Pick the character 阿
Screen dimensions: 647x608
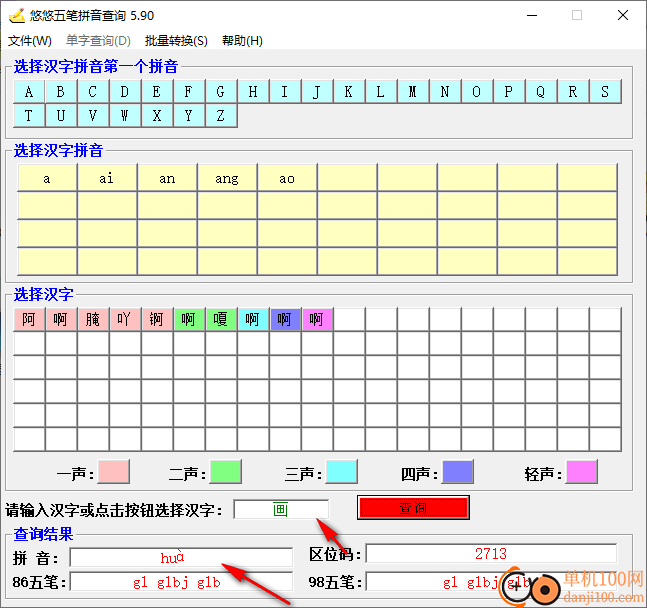pyautogui.click(x=29, y=319)
